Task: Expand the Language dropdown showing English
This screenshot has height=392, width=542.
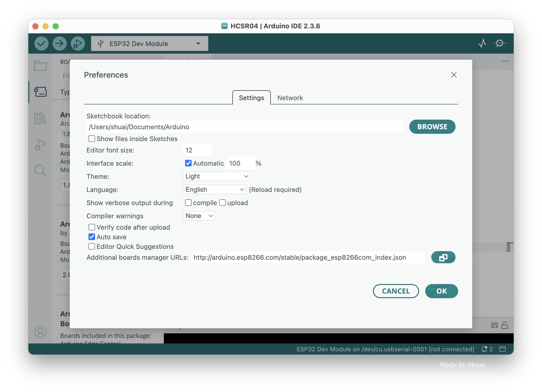Action: click(214, 189)
